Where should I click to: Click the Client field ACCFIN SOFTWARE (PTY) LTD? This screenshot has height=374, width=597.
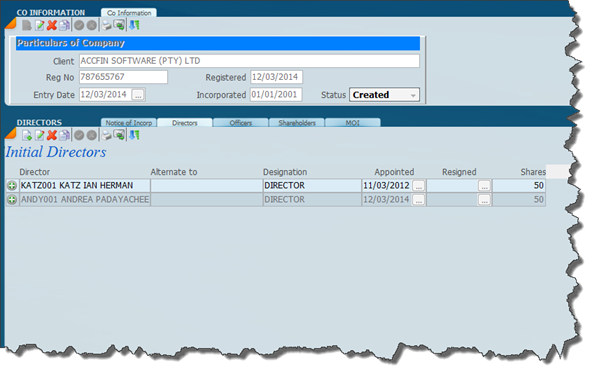click(249, 61)
